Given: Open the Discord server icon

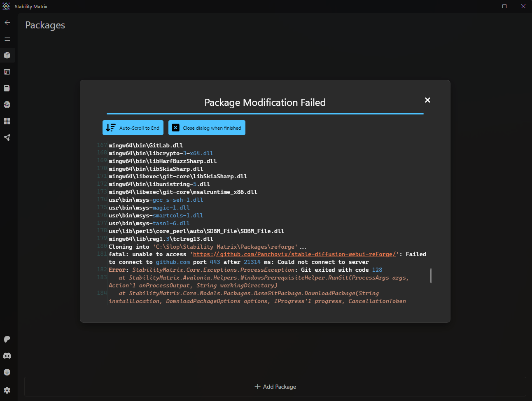Looking at the screenshot, I should coord(7,356).
